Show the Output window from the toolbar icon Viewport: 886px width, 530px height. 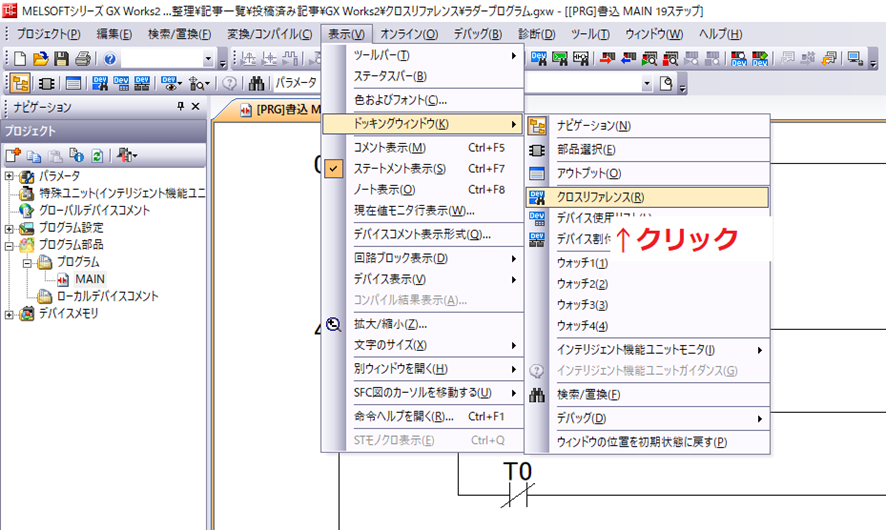point(73,84)
